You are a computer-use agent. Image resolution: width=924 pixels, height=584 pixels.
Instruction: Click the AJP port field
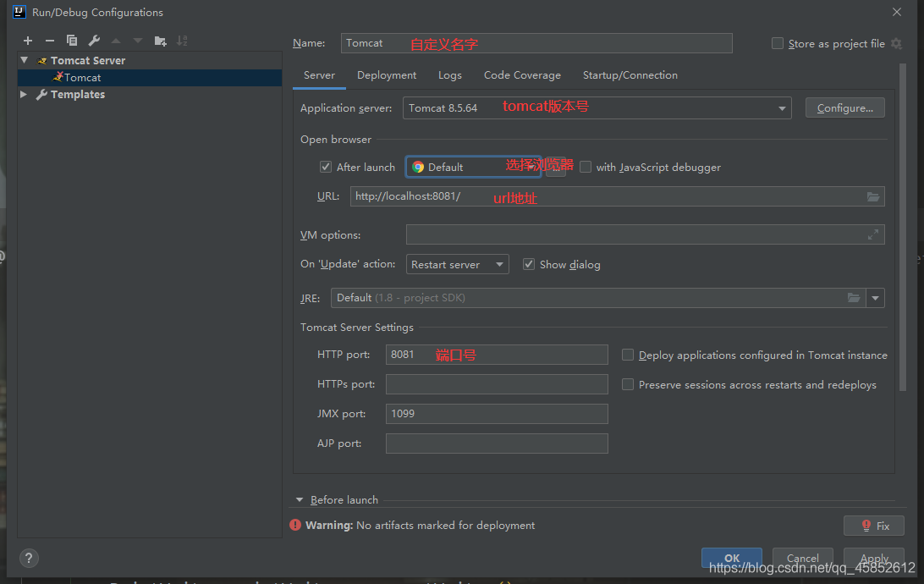[497, 444]
